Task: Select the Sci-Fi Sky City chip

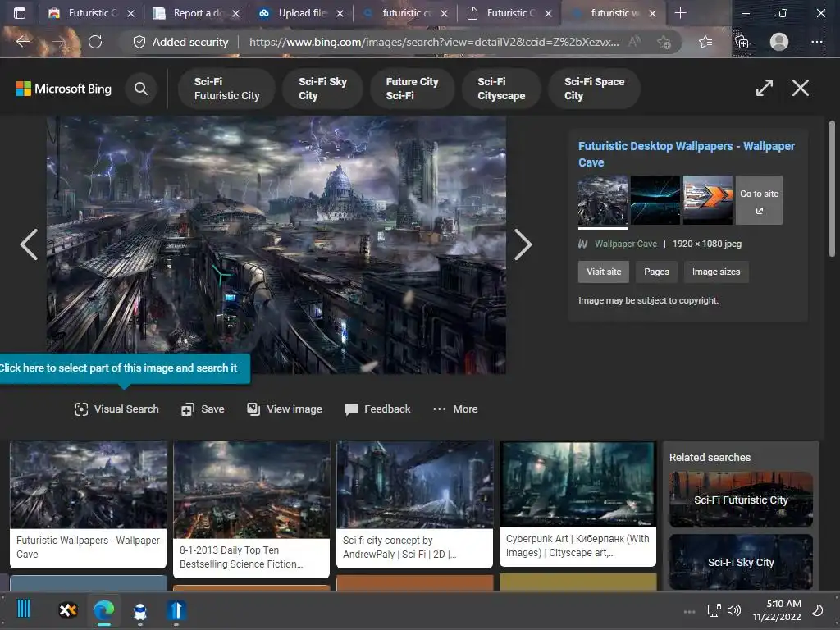Action: pos(322,89)
